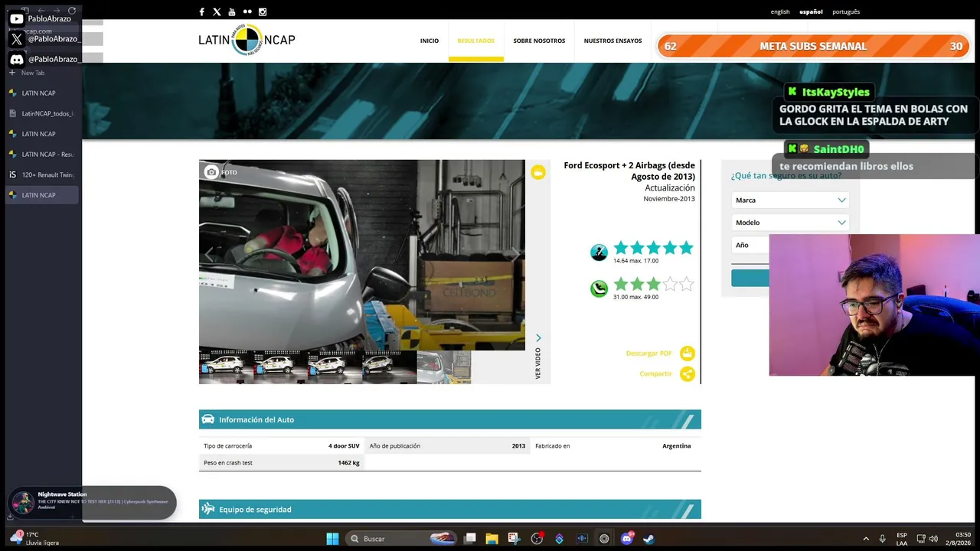Open Steam from taskbar
Image resolution: width=980 pixels, height=551 pixels.
pos(648,539)
